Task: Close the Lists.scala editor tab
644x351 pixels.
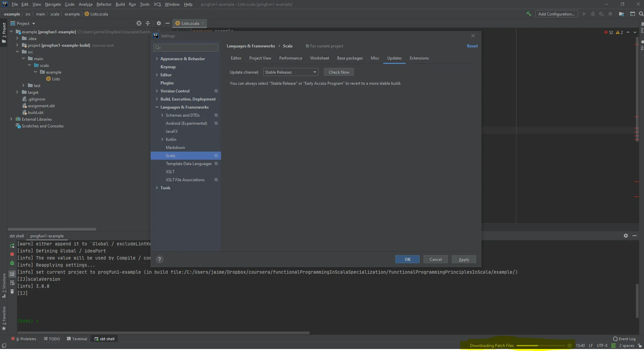Action: (203, 23)
